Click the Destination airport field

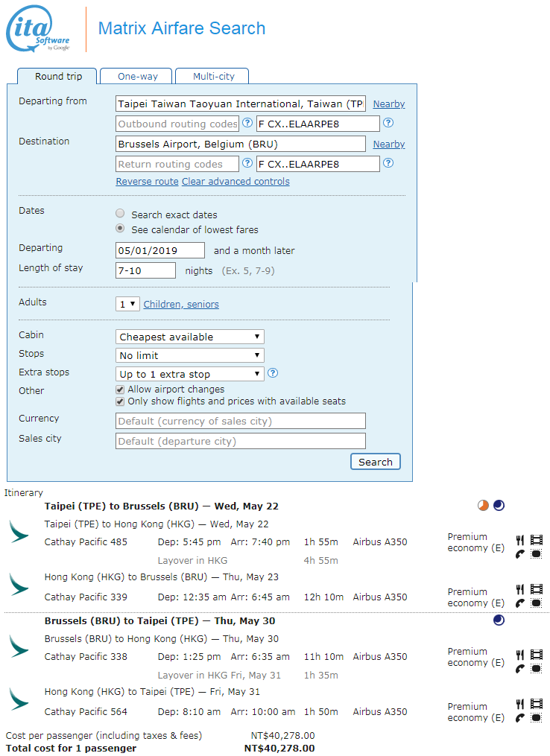[x=240, y=144]
